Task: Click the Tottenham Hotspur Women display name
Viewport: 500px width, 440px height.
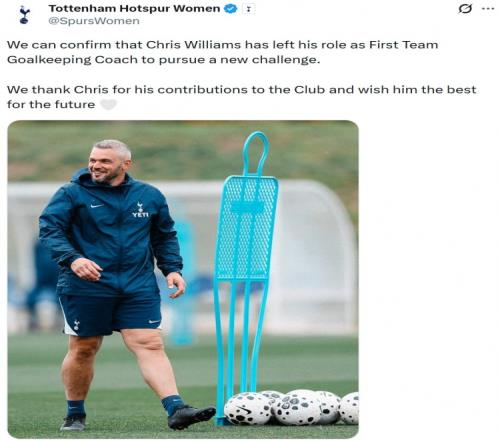Action: pos(134,8)
